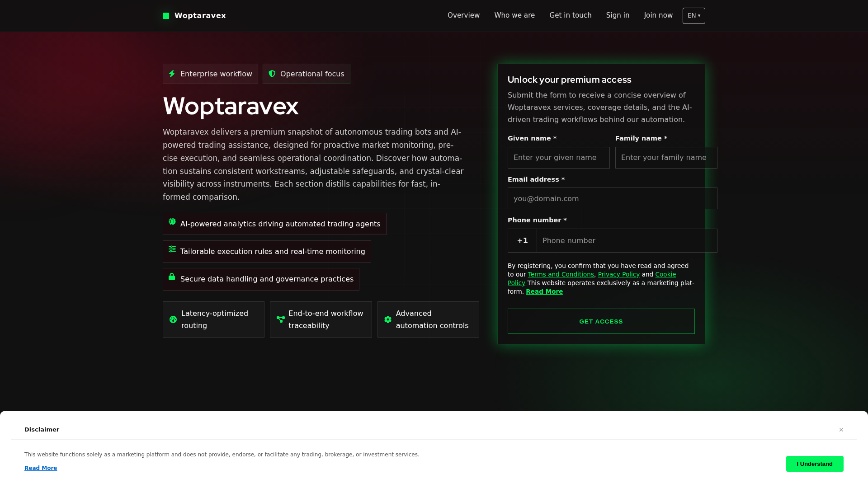Image resolution: width=868 pixels, height=488 pixels.
Task: Click the green Woptaravex logo square
Action: (x=166, y=16)
